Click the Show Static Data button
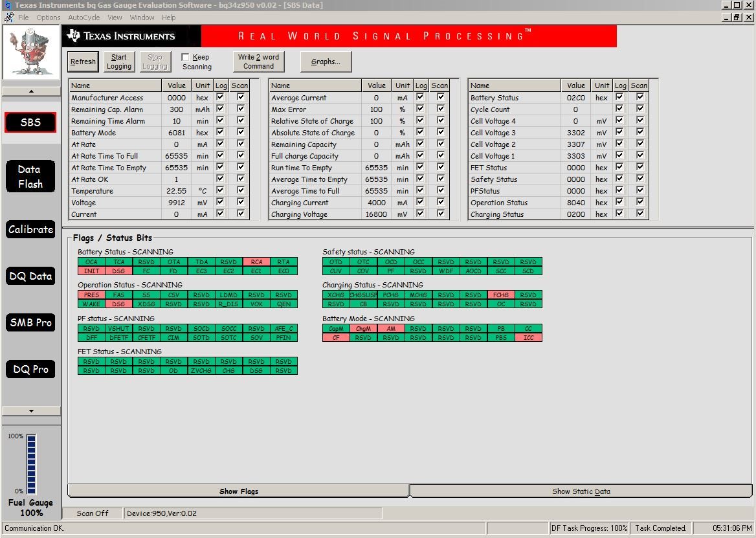Image resolution: width=756 pixels, height=538 pixels. click(581, 491)
